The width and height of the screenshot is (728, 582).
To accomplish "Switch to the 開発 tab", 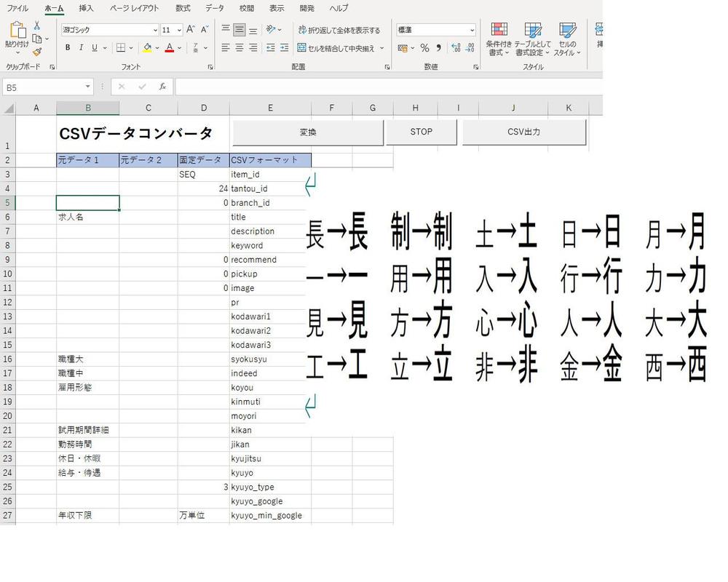I will tap(307, 8).
